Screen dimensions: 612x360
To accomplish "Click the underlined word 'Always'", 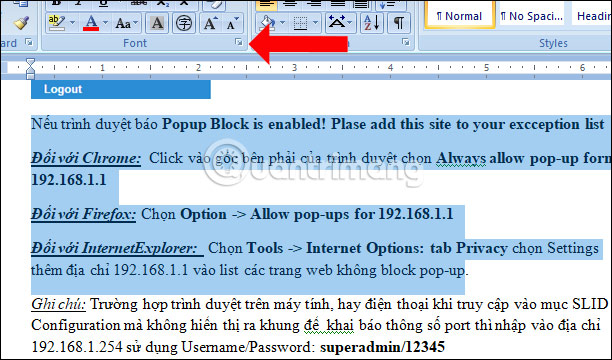I will pyautogui.click(x=461, y=158).
